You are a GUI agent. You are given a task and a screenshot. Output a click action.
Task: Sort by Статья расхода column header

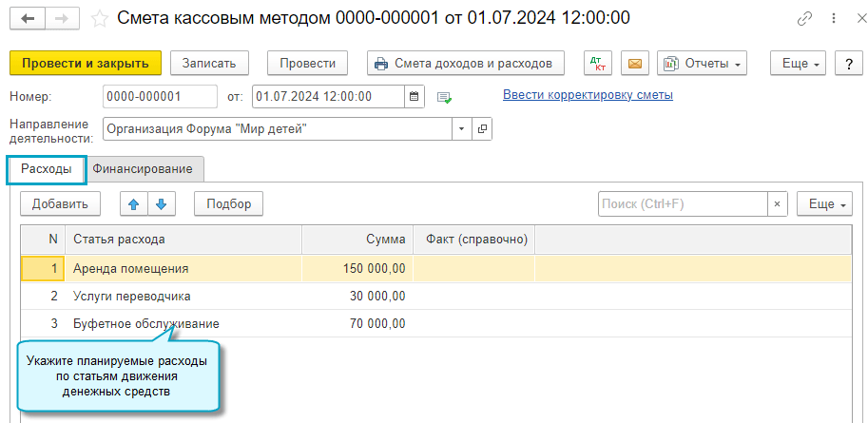coord(183,240)
